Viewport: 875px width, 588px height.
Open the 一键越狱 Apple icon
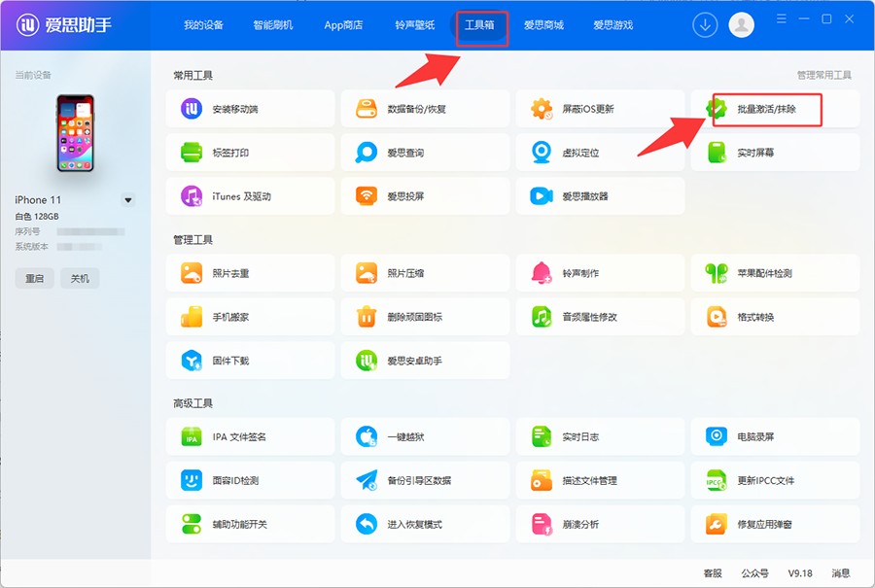pos(367,436)
